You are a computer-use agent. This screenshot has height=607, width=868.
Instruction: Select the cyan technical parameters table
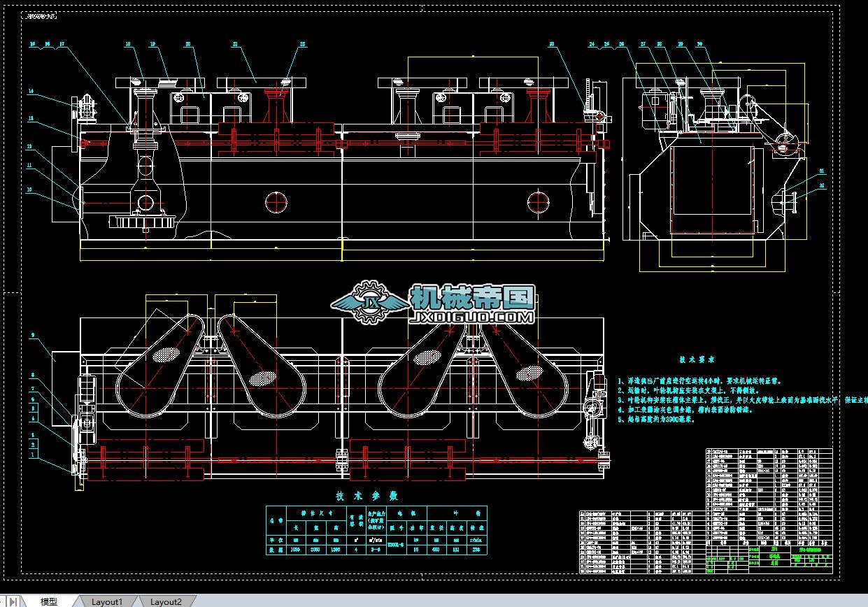[x=377, y=531]
